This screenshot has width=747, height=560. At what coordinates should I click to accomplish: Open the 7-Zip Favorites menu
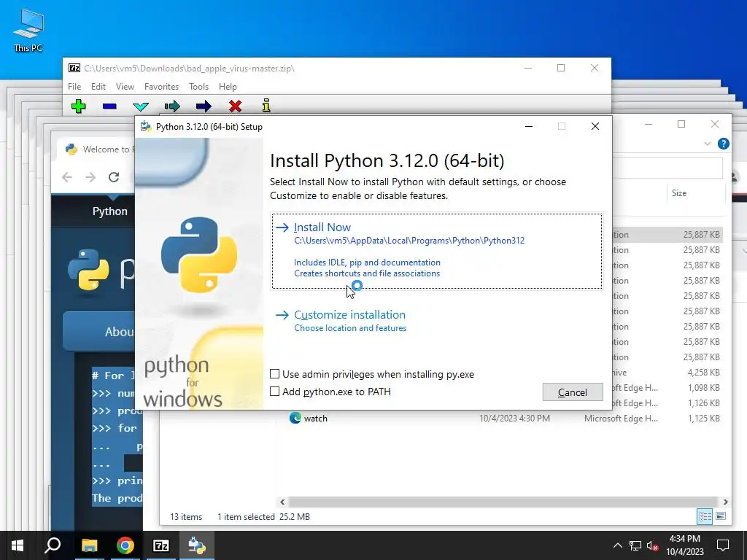pyautogui.click(x=161, y=87)
